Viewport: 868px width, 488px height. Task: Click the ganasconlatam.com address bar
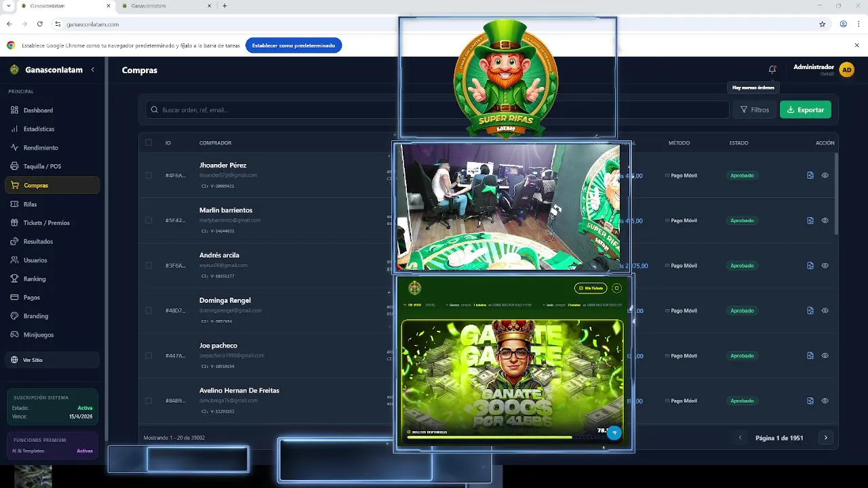[434, 24]
